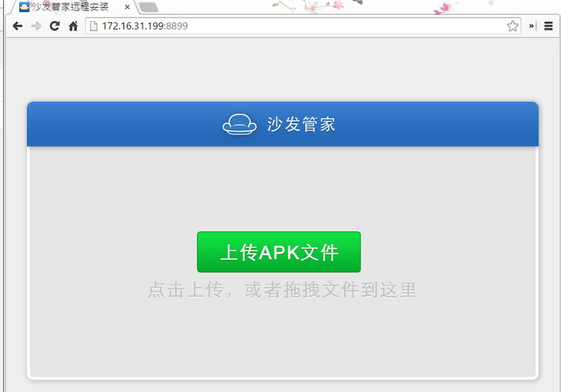
Task: Click the sofa logo in the blue header
Action: pyautogui.click(x=239, y=124)
